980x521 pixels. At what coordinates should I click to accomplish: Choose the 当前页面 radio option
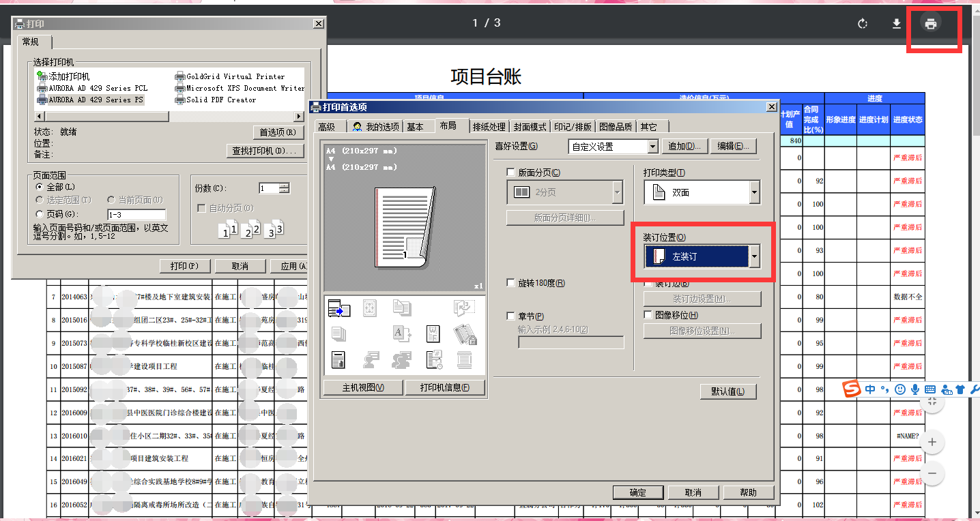coord(111,200)
